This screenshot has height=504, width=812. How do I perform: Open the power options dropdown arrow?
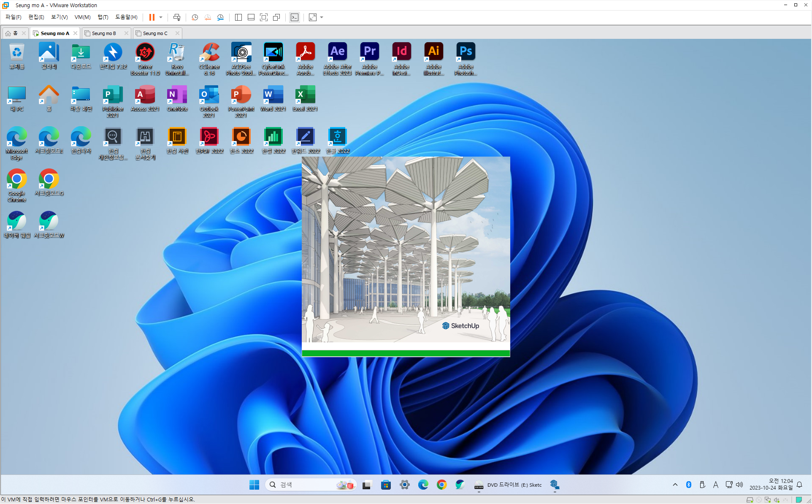(x=161, y=17)
